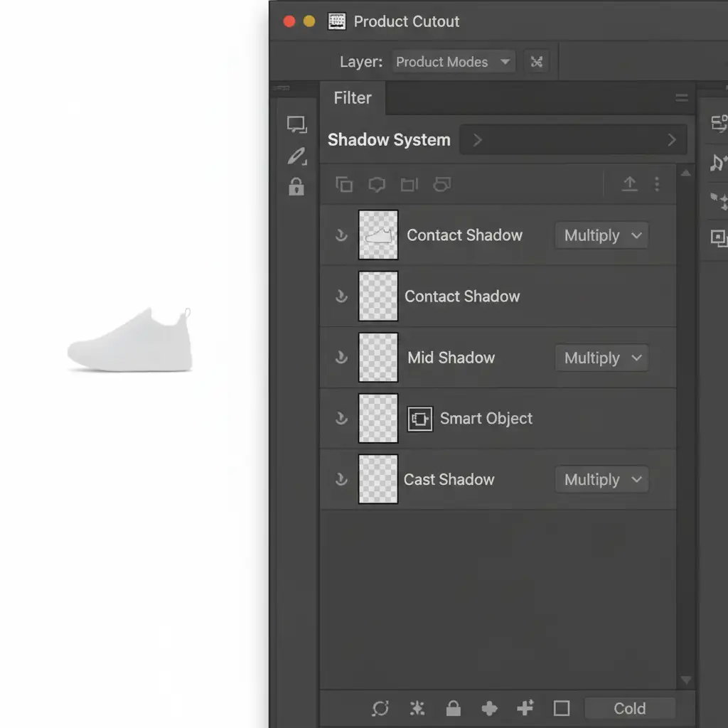The height and width of the screenshot is (728, 728).
Task: Open the three-dot options menu in layers toolbar
Action: pyautogui.click(x=656, y=185)
